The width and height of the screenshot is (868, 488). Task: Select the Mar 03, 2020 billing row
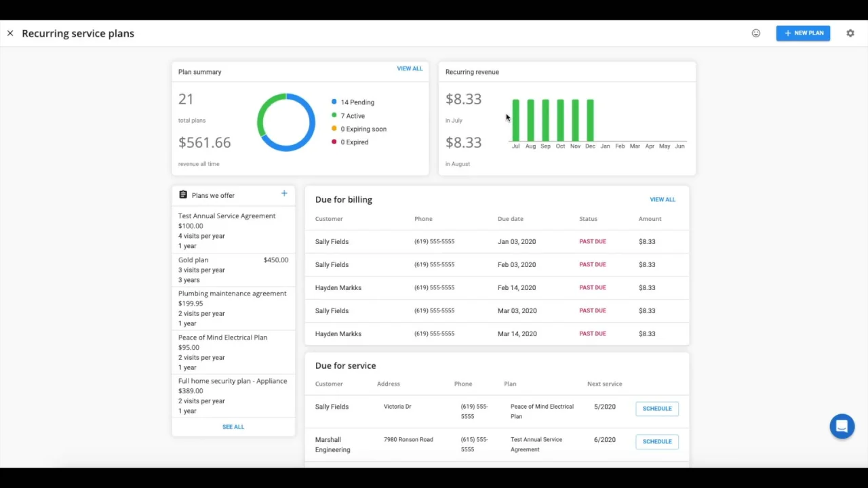click(x=497, y=310)
